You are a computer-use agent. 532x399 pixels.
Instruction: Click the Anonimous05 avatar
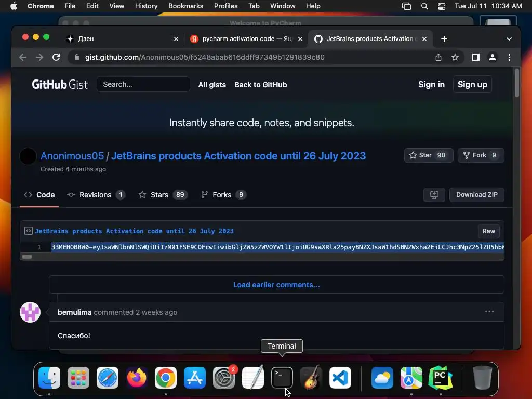tap(28, 156)
